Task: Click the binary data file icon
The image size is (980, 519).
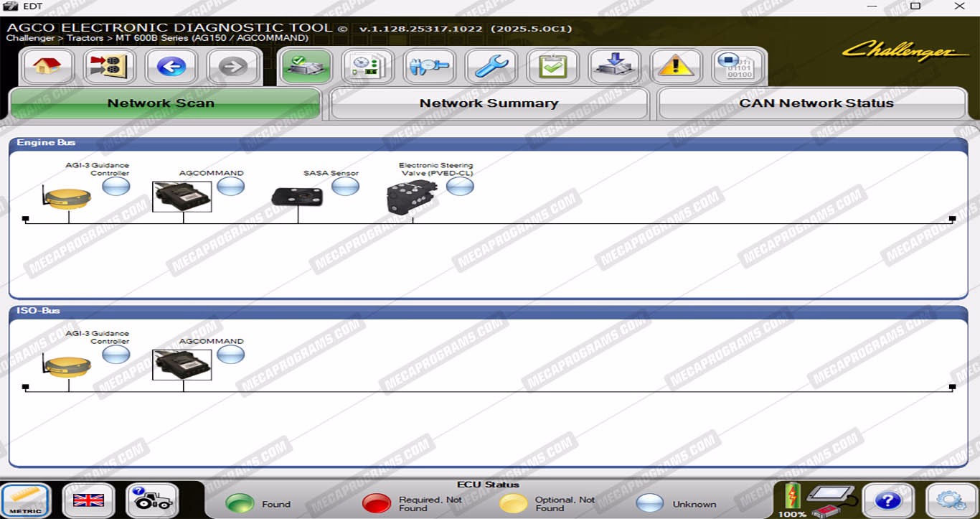Action: pyautogui.click(x=737, y=67)
